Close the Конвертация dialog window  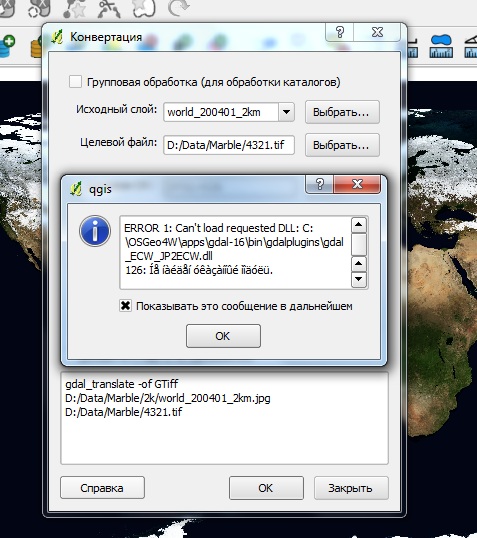(x=377, y=32)
